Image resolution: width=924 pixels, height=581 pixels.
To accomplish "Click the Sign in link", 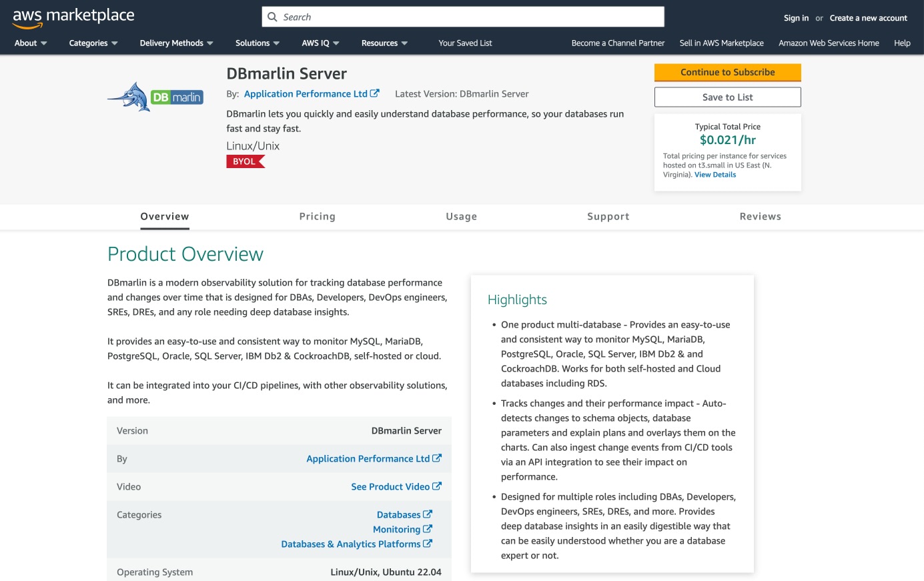I will click(x=796, y=18).
